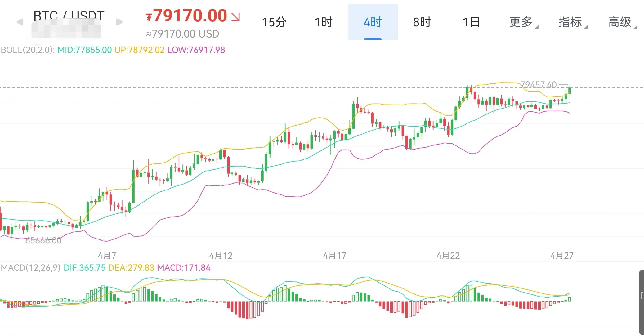Select the 15分 timeframe
The image size is (644, 335).
pos(274,22)
